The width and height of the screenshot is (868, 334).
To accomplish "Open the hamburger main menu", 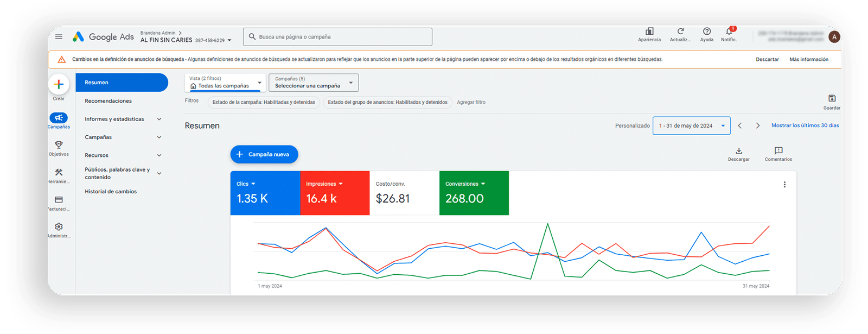I will tap(59, 37).
